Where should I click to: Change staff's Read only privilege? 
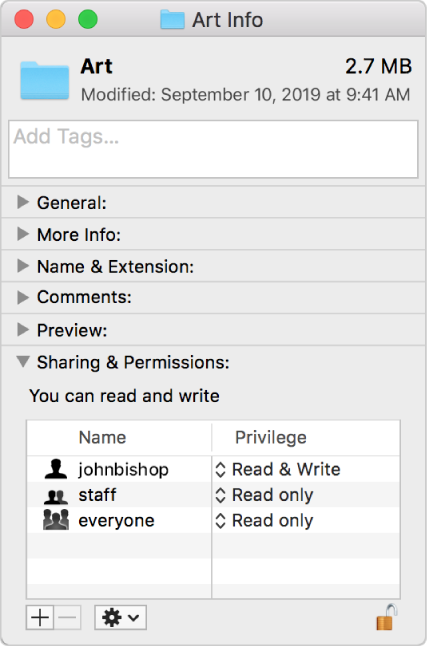pos(264,495)
